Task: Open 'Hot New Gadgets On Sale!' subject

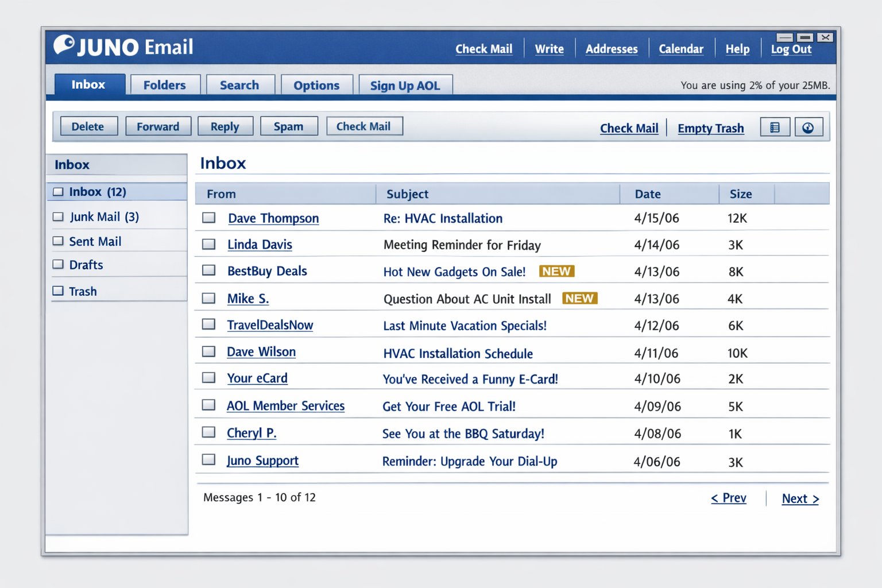Action: coord(454,272)
